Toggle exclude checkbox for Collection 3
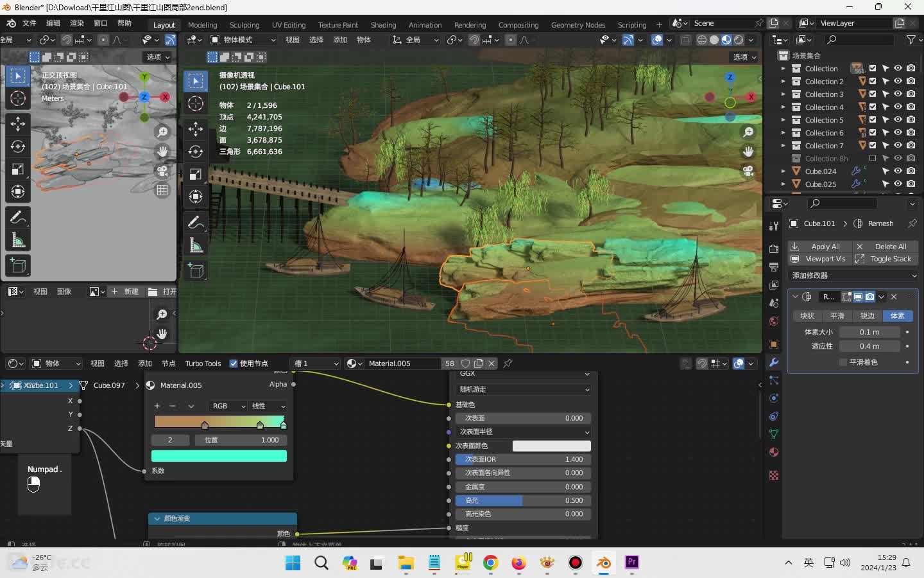 click(x=873, y=94)
